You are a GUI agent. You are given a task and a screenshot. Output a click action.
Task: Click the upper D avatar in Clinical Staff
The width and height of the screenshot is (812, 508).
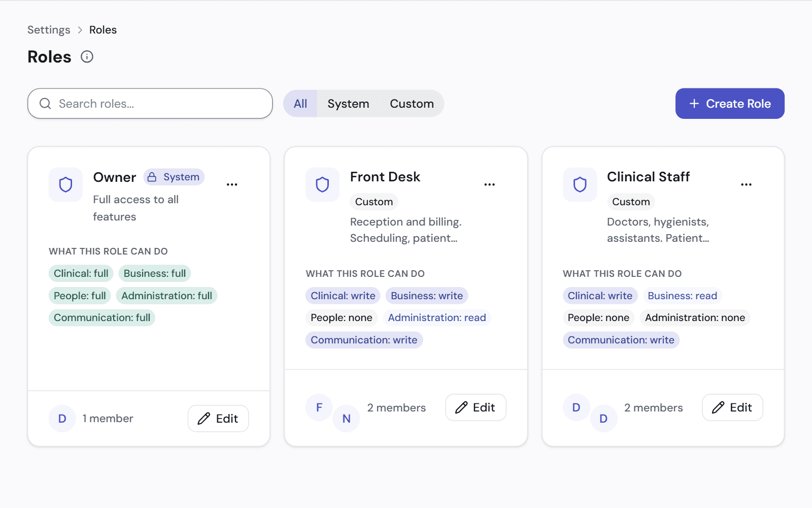pyautogui.click(x=577, y=407)
